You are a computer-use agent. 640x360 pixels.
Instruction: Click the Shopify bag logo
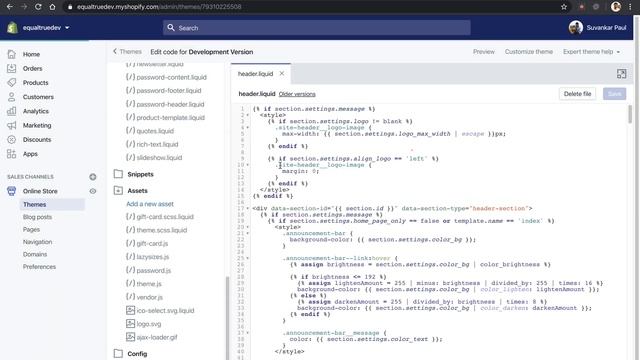[x=12, y=27]
